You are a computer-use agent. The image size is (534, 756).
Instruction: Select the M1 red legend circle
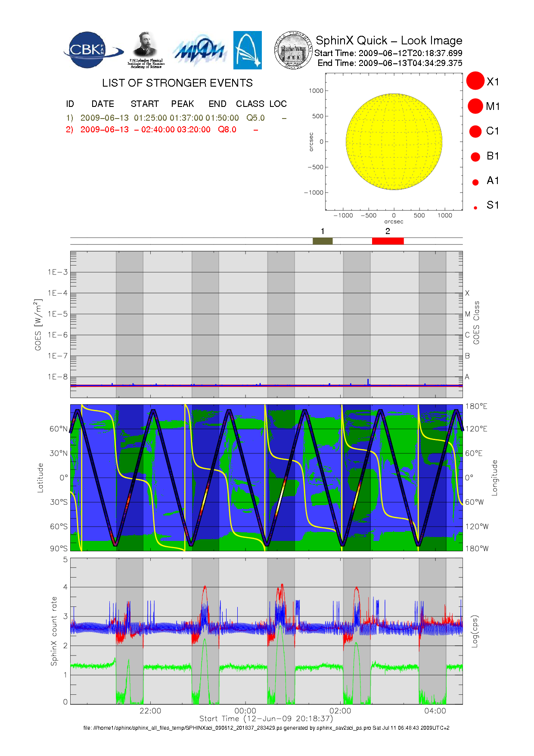(475, 106)
